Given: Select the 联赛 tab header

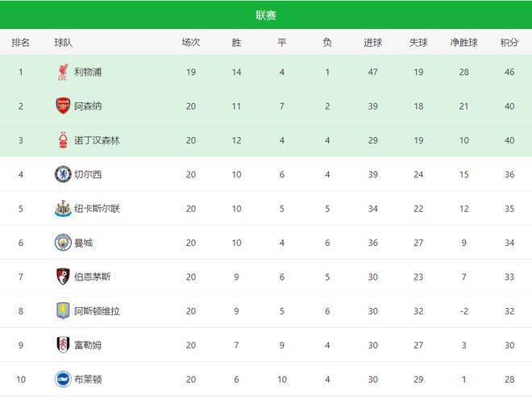Looking at the screenshot, I should pyautogui.click(x=266, y=15).
